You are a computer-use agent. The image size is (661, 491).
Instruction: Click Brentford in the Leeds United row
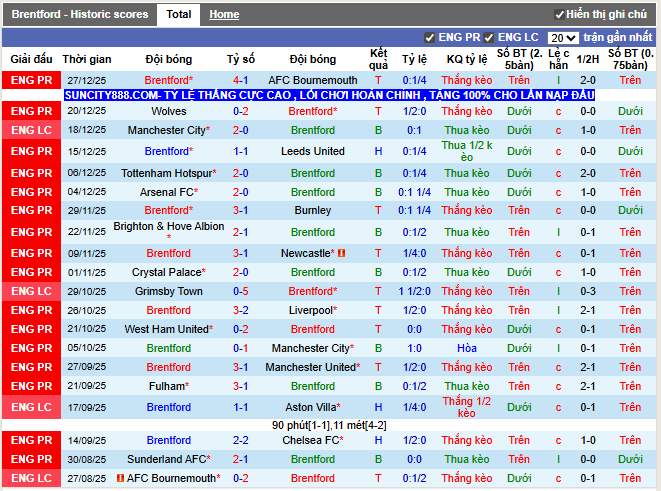169,151
